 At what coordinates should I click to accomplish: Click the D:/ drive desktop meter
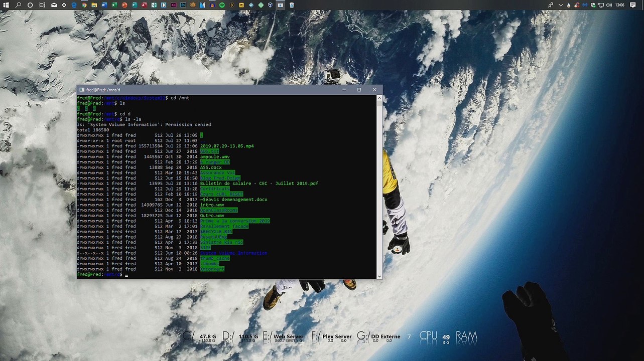pyautogui.click(x=240, y=337)
